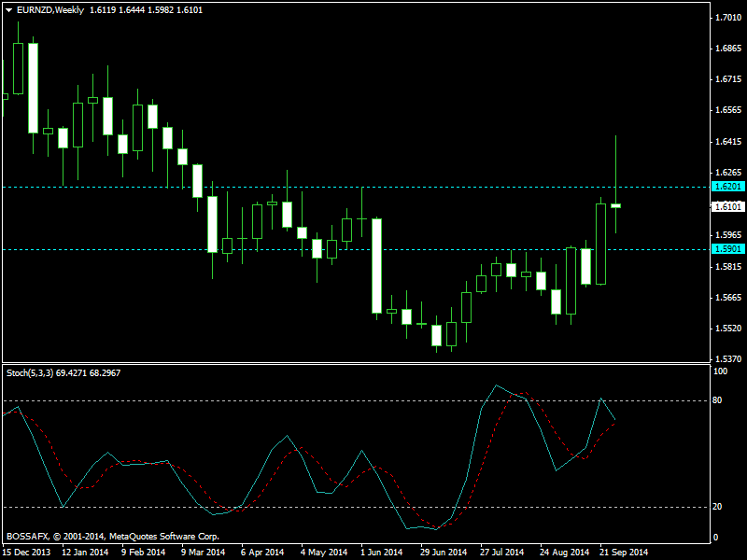Click the 1.5965 price scale value
The height and width of the screenshot is (560, 747).
[x=728, y=235]
